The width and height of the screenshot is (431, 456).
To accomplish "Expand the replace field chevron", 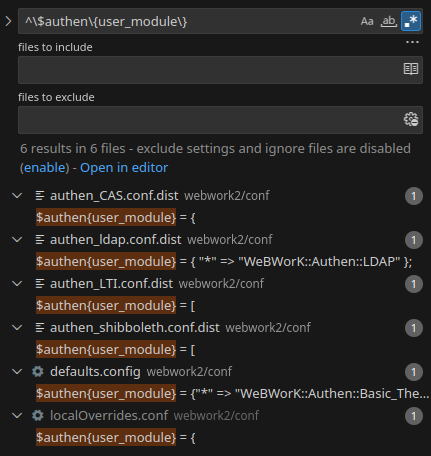I will [x=8, y=21].
